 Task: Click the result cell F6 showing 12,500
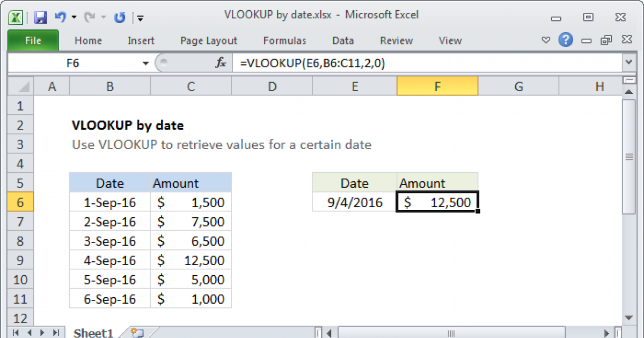coord(437,202)
